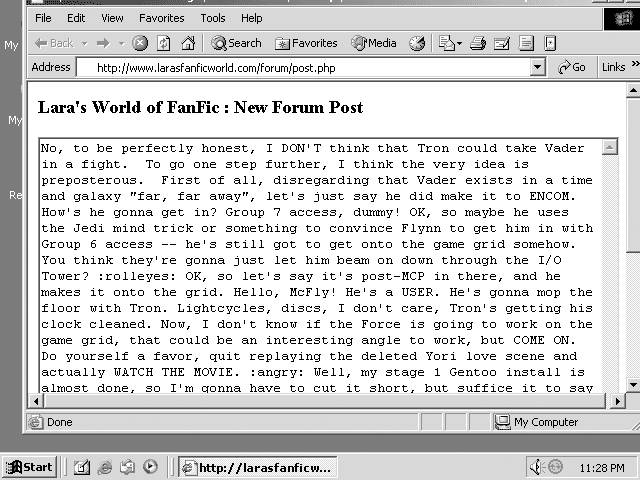Open the Tools menu
640x480 pixels.
212,18
